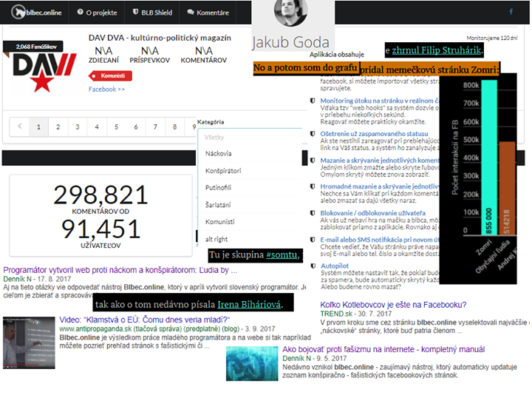Click the Monitorujeme 120 dní text
The width and height of the screenshot is (532, 395).
492,38
